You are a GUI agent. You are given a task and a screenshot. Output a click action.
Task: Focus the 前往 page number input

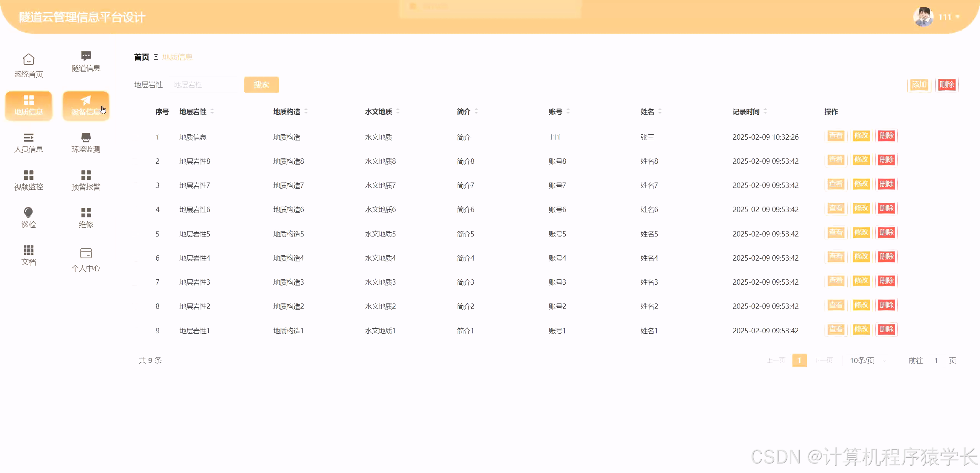(936, 360)
